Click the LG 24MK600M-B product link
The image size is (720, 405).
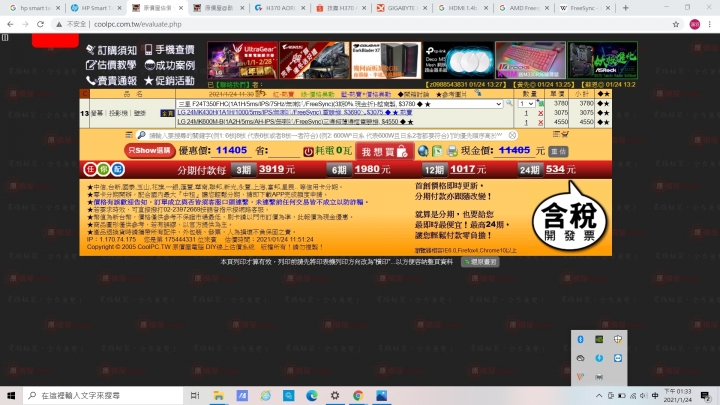(295, 122)
